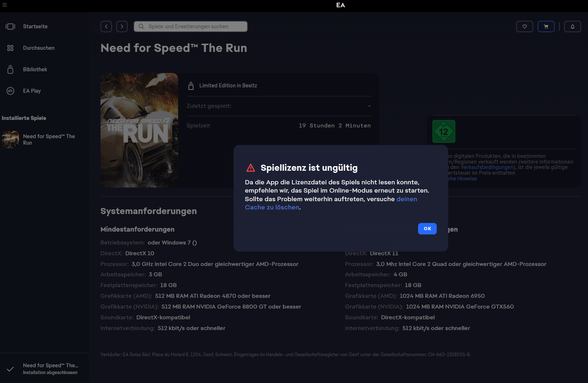The height and width of the screenshot is (383, 588).
Task: Click the 'Systemanforderungen' heading
Action: tap(149, 211)
